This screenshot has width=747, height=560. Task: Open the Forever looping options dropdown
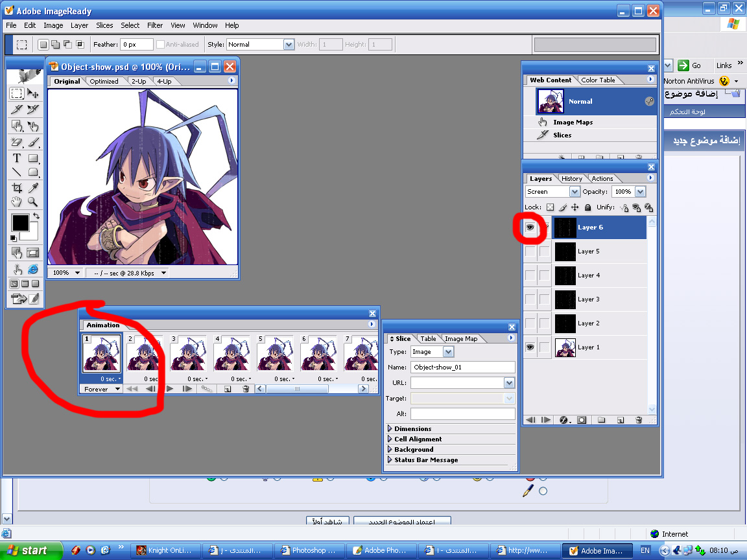(x=102, y=389)
